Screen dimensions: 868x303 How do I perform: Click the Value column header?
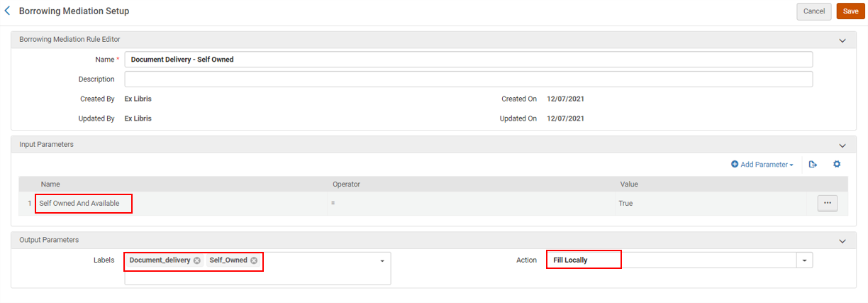coord(629,184)
